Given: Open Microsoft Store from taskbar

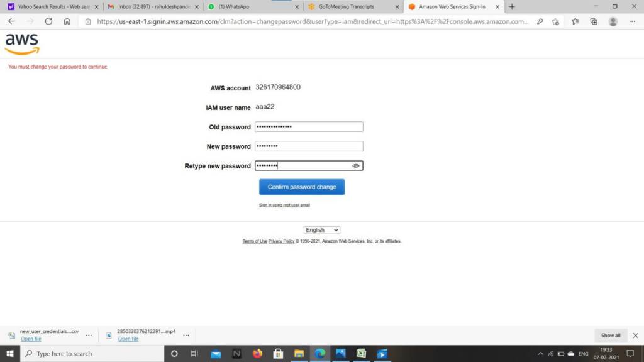Looking at the screenshot, I should click(278, 353).
